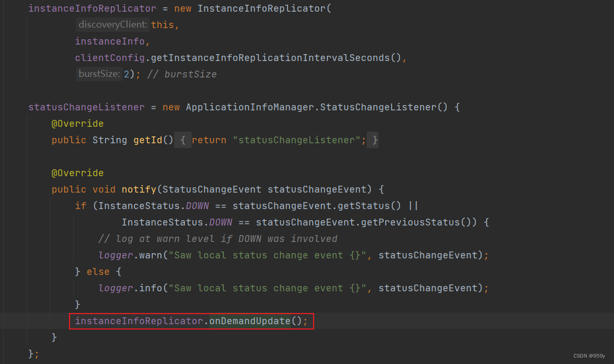The height and width of the screenshot is (364, 614).
Task: Click the @Override annotation above getId
Action: pyautogui.click(x=77, y=123)
